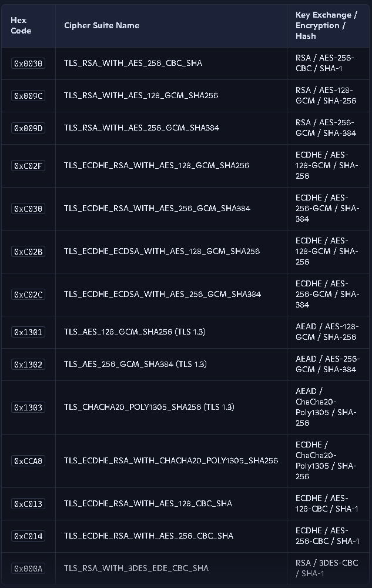Click TLS_CHACHA20_POLY1305_SHA256 (TLS 1.3) cipher name
The image size is (372, 588).
click(149, 407)
